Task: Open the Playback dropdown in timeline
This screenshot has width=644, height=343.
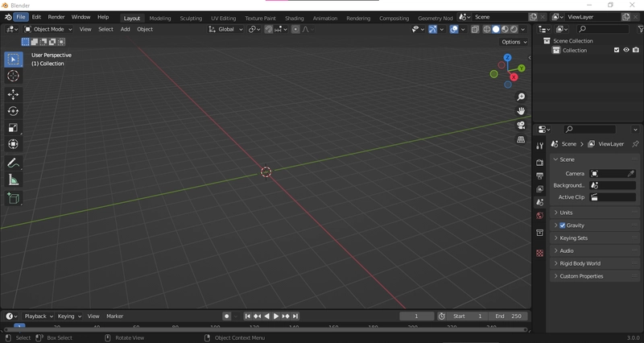Action: 39,316
